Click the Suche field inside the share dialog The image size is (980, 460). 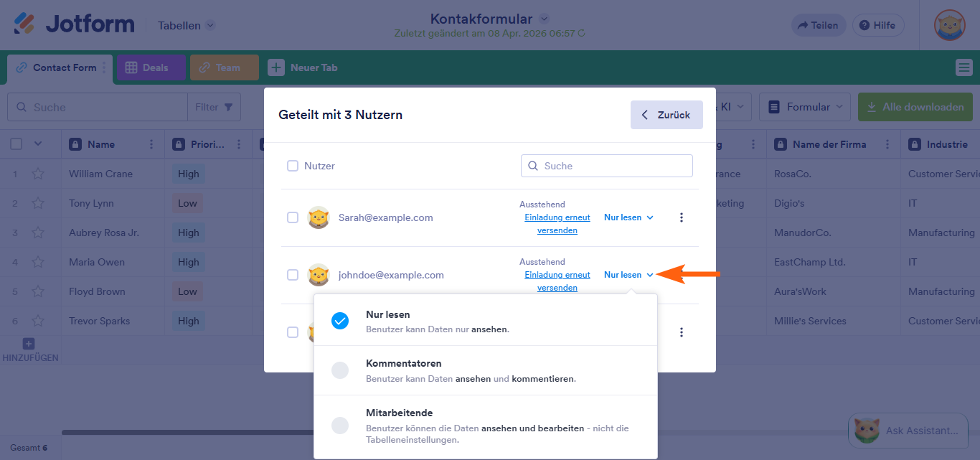click(x=606, y=165)
